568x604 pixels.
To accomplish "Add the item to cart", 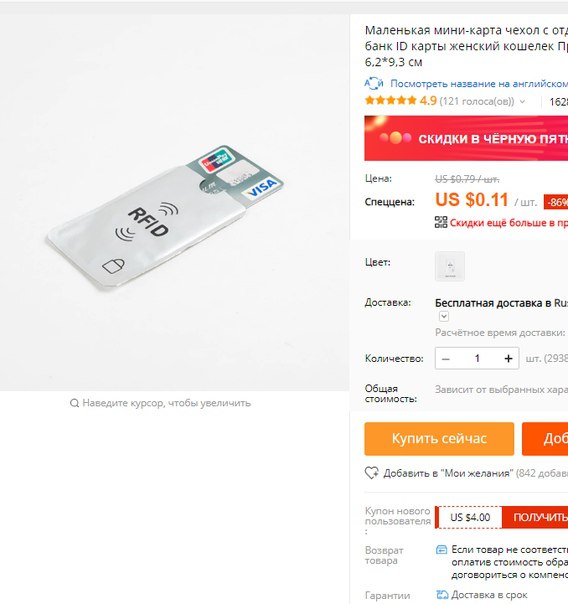I will coord(545,439).
